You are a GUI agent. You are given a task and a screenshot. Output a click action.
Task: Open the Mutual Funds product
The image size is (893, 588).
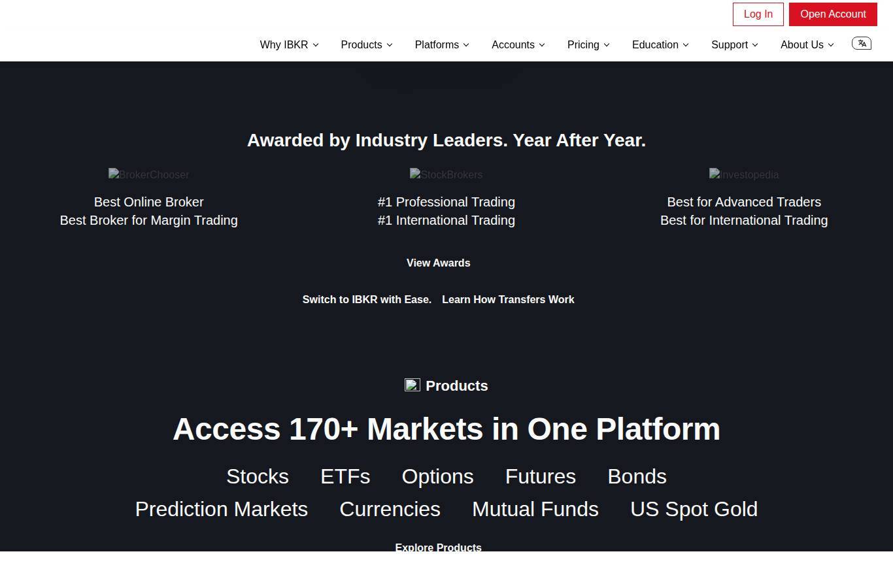(x=535, y=509)
